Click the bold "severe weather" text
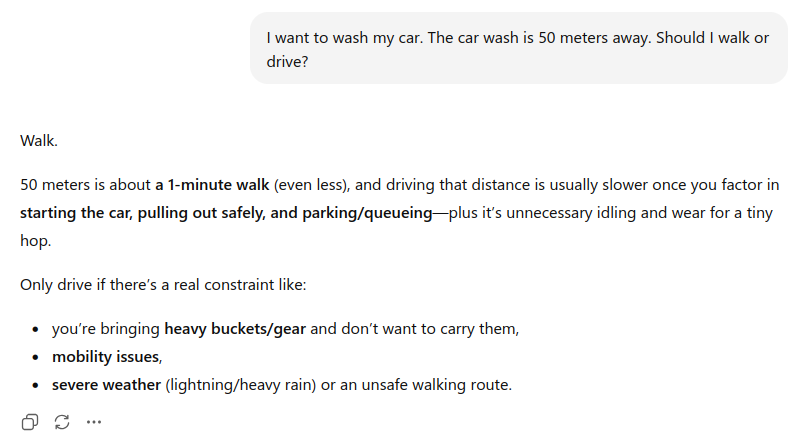Viewport: 807px width, 443px height. coord(107,384)
